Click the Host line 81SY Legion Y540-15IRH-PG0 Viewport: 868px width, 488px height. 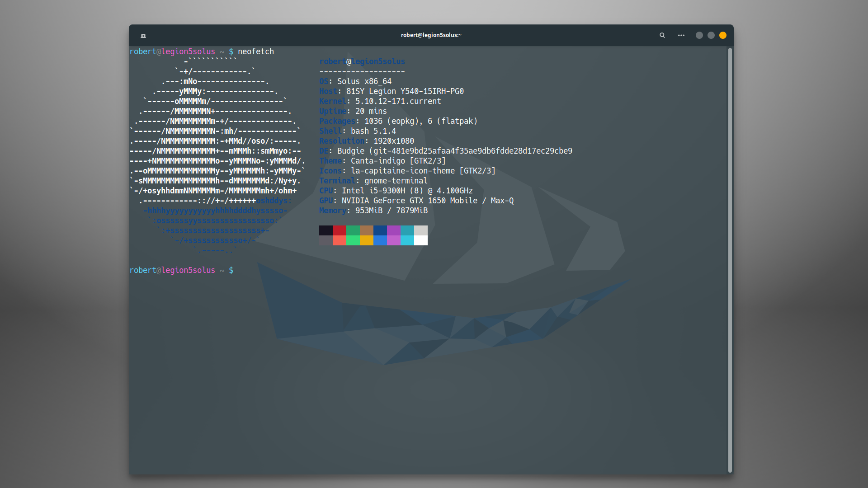392,91
